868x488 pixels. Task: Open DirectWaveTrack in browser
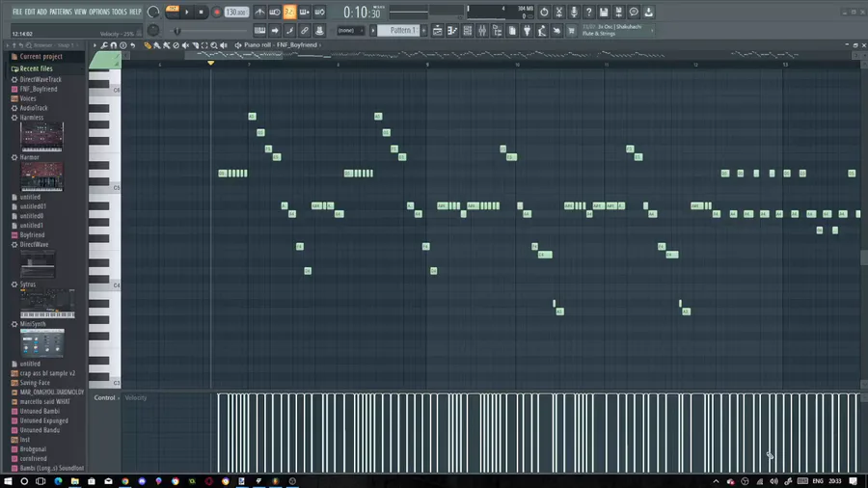pos(41,80)
